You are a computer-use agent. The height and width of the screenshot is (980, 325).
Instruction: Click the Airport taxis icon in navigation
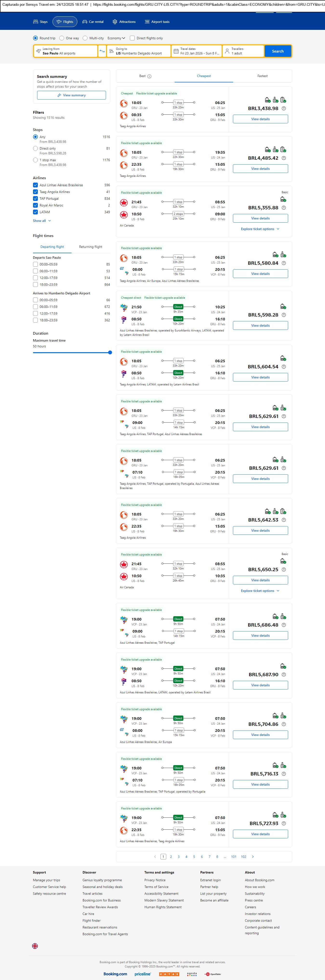click(147, 22)
